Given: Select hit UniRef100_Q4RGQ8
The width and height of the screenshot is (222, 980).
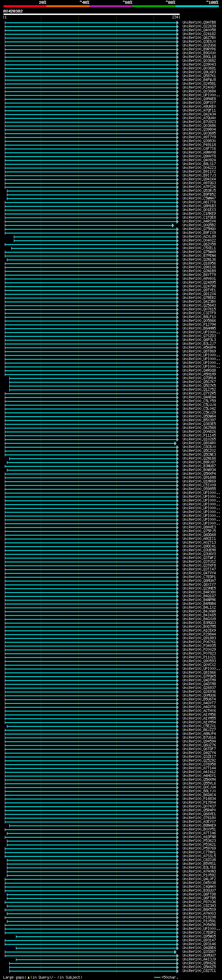Looking at the screenshot, I should pyautogui.click(x=199, y=370).
